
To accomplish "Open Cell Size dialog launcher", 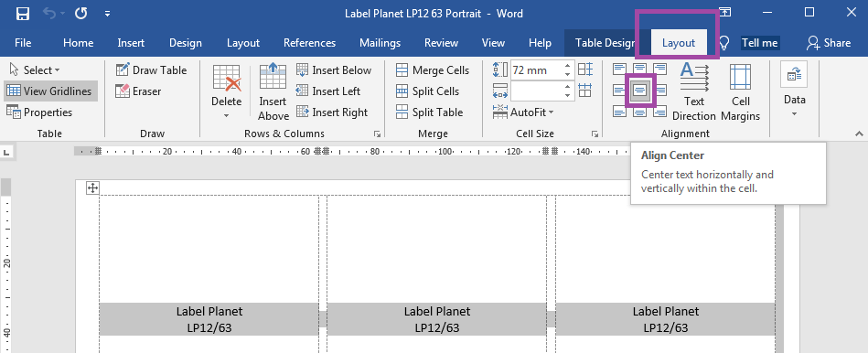I will [595, 134].
